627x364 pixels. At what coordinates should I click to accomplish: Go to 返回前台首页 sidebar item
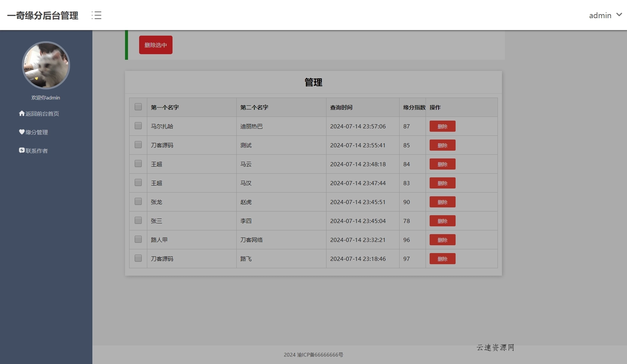tap(42, 114)
